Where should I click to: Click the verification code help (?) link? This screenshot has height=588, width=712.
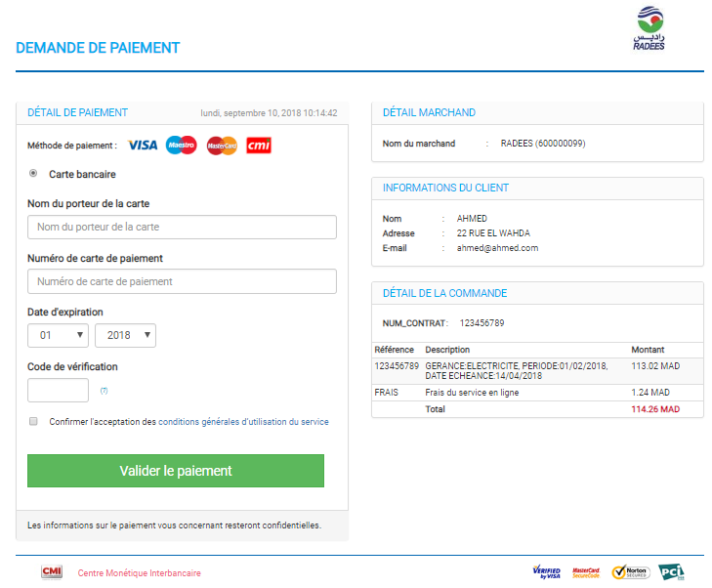click(104, 391)
